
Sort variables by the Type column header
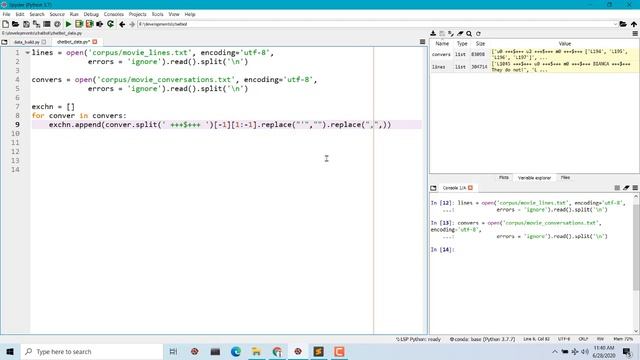click(462, 43)
